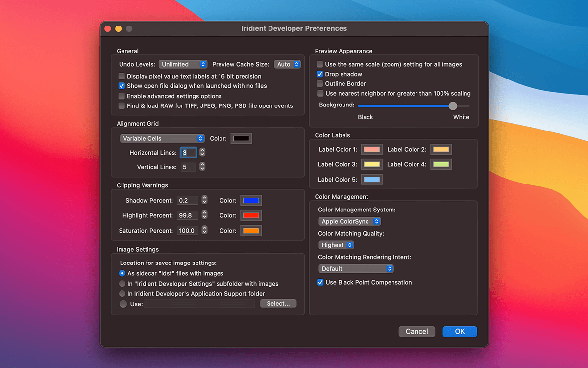Open the blue Shadow clipping color swatch
The width and height of the screenshot is (588, 368).
point(251,200)
